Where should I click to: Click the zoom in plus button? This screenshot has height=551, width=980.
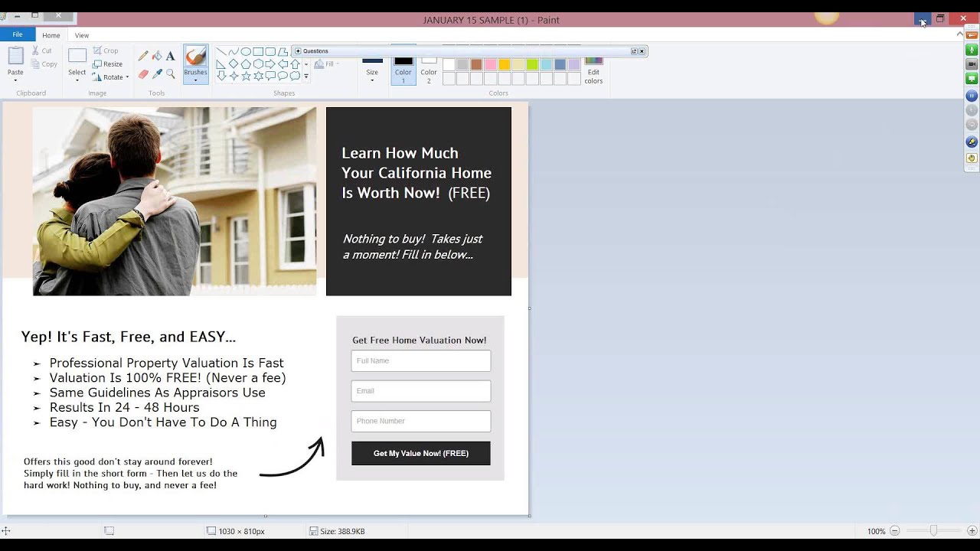pyautogui.click(x=972, y=531)
